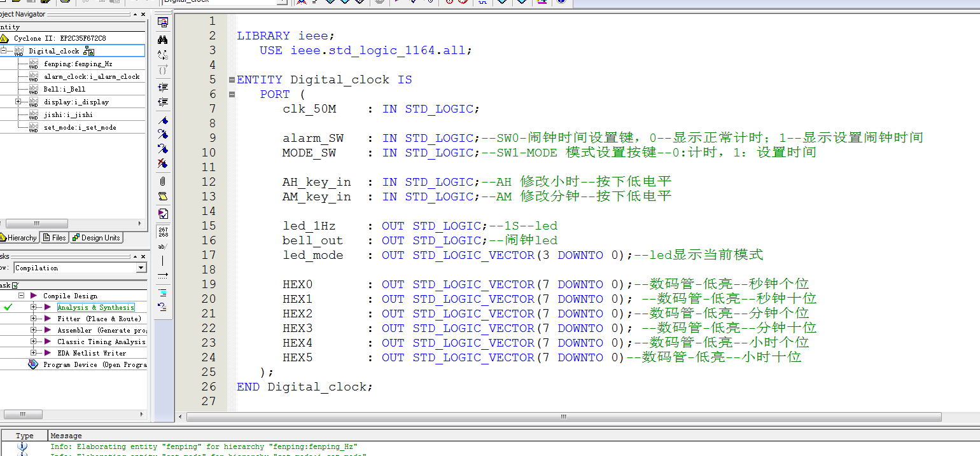980x456 pixels.
Task: Click the Tasks pane horizontal scrollbar thumb
Action: [23, 414]
